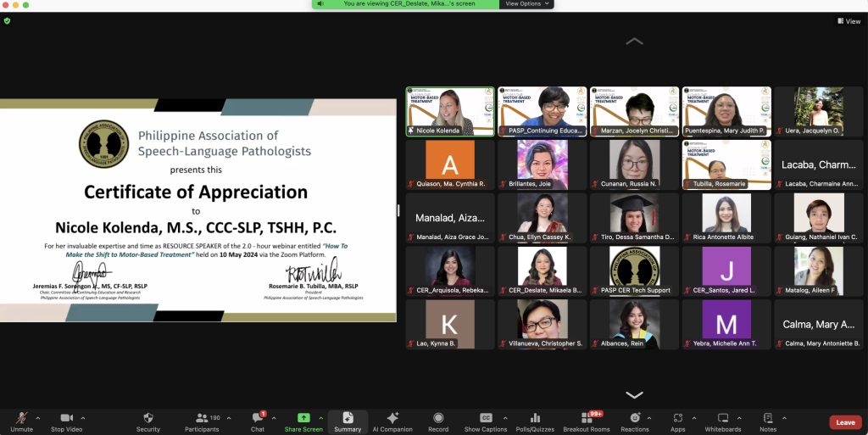Select Puentespina, Mary Judith P. video tile
The height and width of the screenshot is (435, 868).
tap(726, 111)
